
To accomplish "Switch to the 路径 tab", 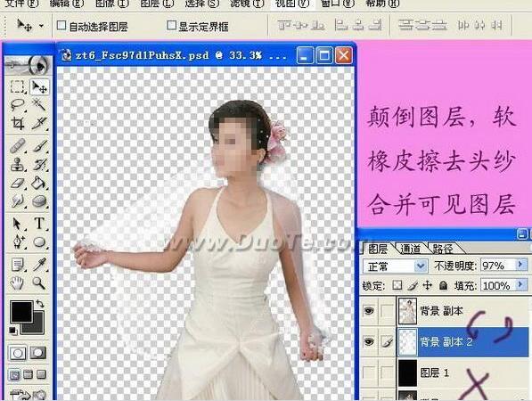I will [442, 249].
